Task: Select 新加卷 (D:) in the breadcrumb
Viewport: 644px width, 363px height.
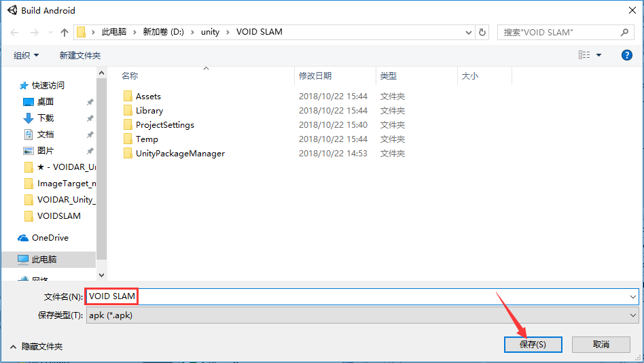Action: pyautogui.click(x=164, y=32)
